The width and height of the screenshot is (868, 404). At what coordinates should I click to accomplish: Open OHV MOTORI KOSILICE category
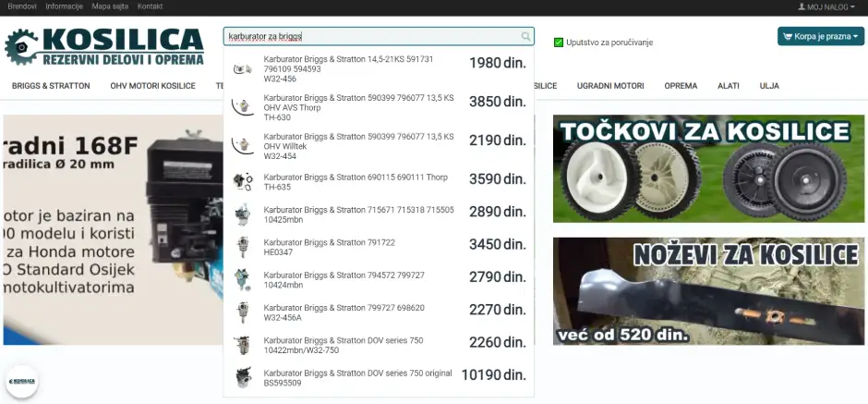pyautogui.click(x=152, y=86)
